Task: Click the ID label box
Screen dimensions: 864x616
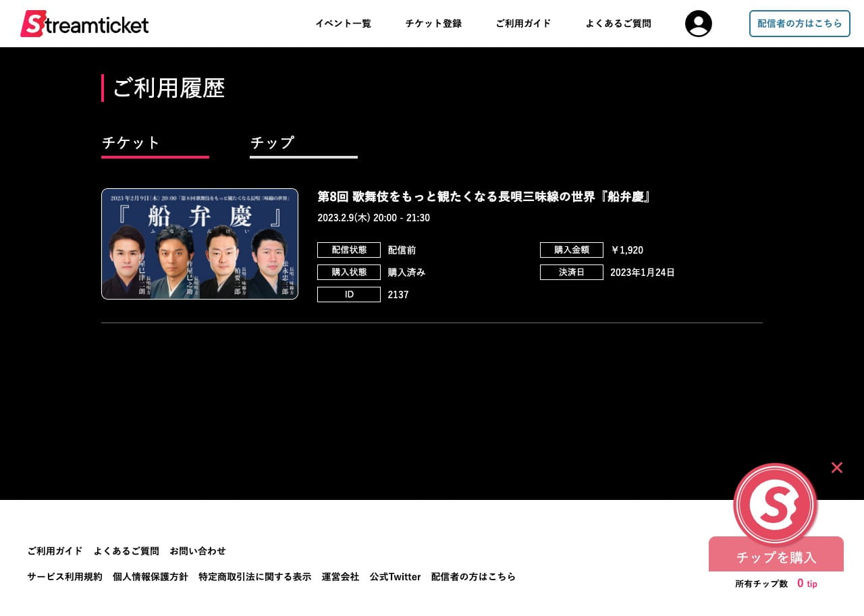Action: point(349,294)
